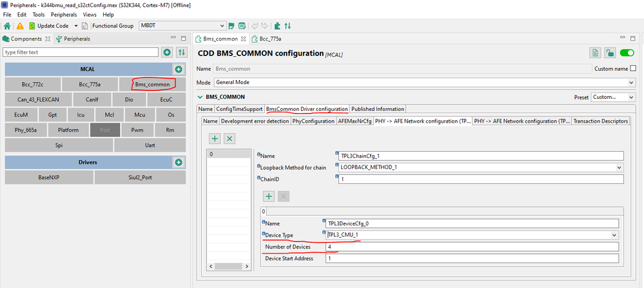The height and width of the screenshot is (288, 644).
Task: Switch to the Published Information tab
Action: 377,109
